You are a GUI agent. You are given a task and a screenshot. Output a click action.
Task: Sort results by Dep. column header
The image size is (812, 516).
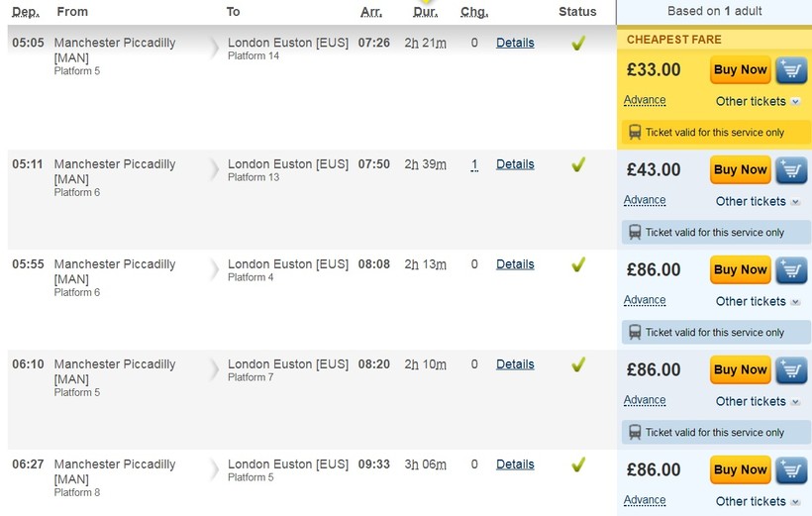(26, 12)
